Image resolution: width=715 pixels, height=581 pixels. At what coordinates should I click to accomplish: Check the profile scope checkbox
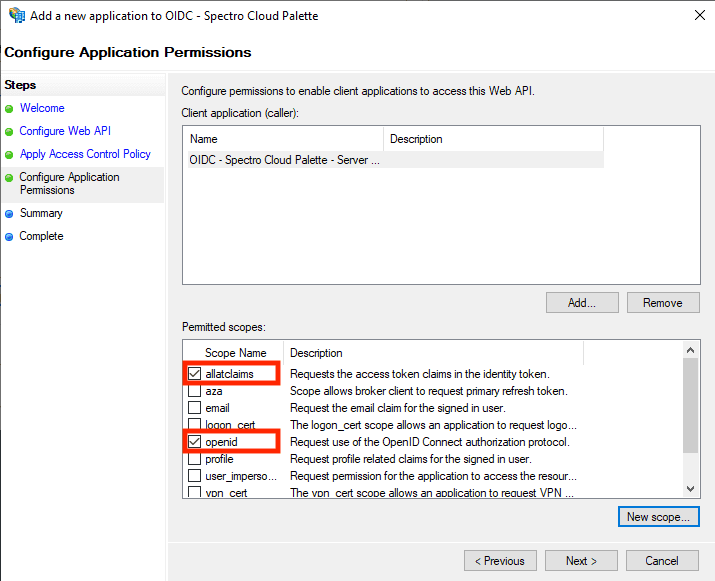click(194, 459)
